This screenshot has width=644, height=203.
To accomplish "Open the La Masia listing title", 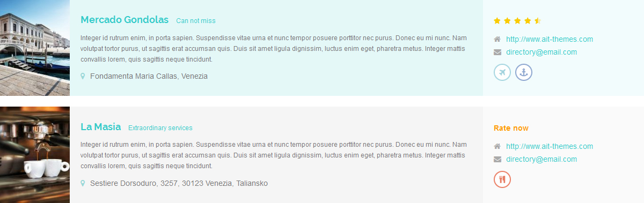I will click(100, 127).
